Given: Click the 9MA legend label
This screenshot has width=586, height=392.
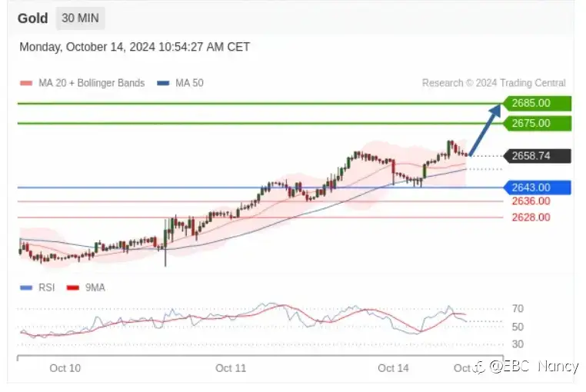Looking at the screenshot, I should click(95, 287).
